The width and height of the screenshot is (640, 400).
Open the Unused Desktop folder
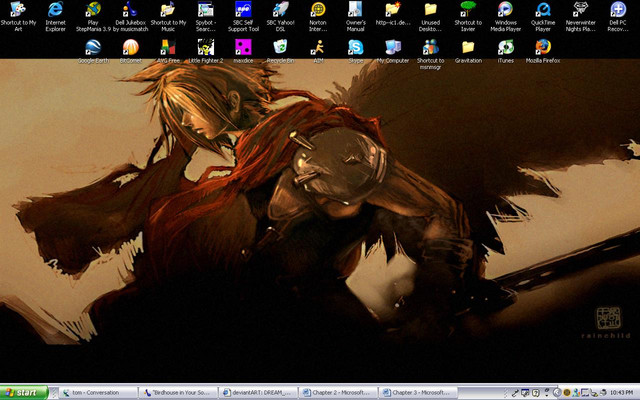click(431, 16)
